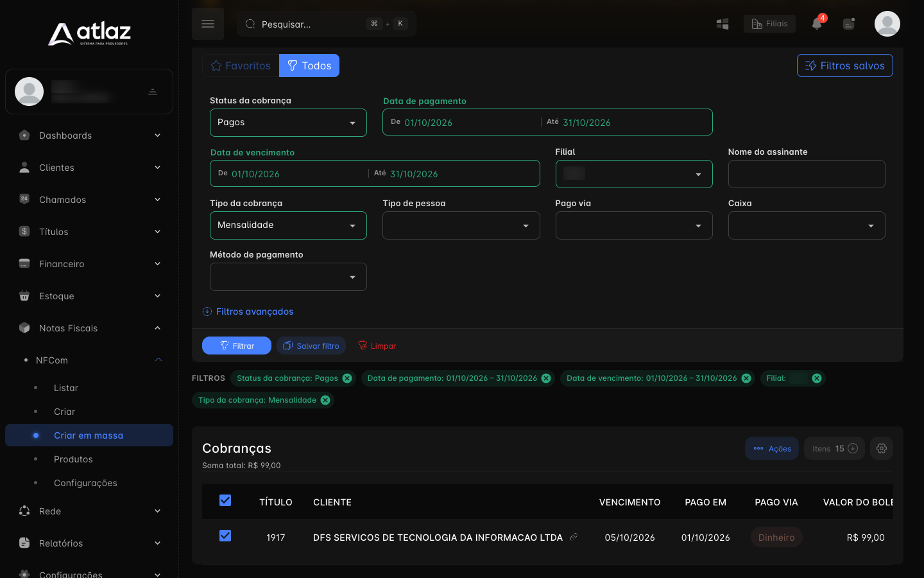Open the 'Método de pagamento' dropdown
Screen dimensions: 924x578
click(288, 277)
